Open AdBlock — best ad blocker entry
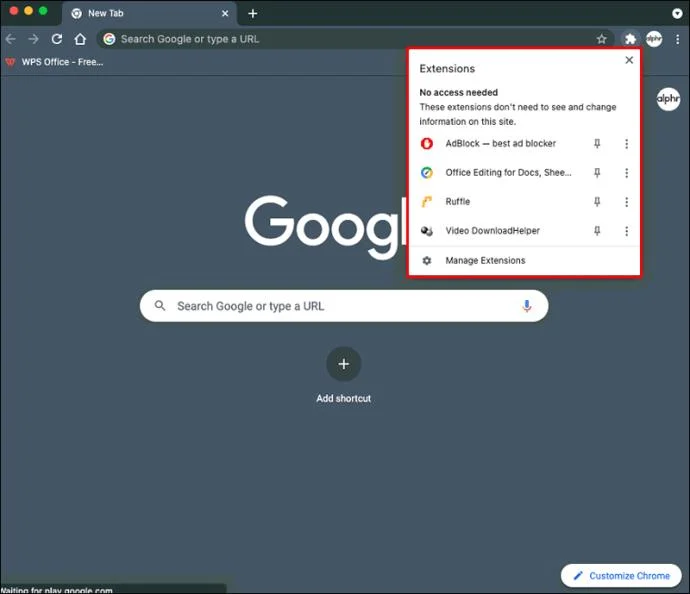 click(x=500, y=143)
